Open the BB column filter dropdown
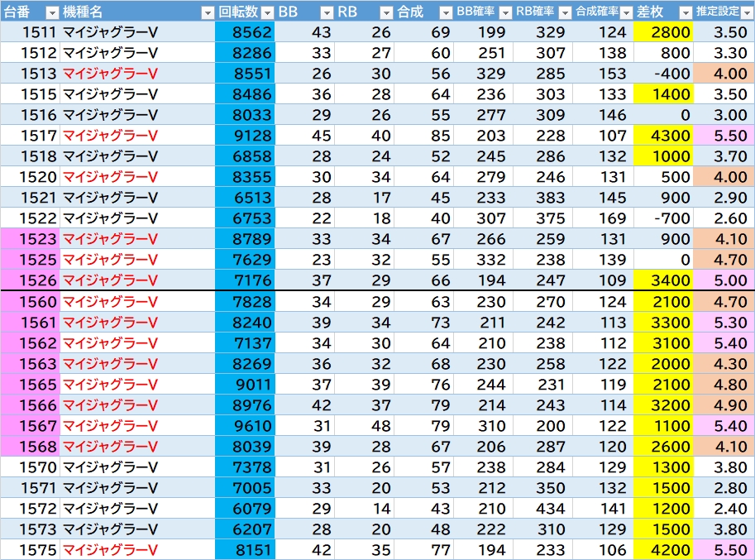Image resolution: width=755 pixels, height=560 pixels. (327, 12)
